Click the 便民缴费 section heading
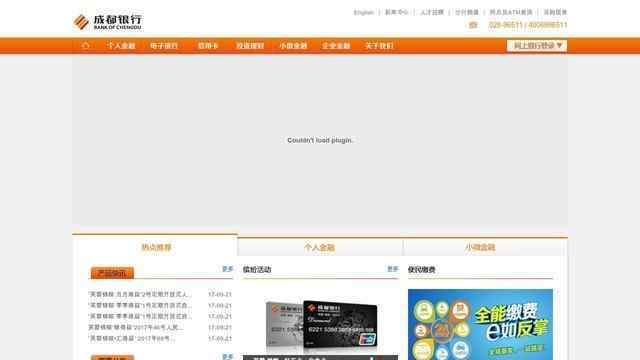This screenshot has width=640, height=360. (422, 269)
